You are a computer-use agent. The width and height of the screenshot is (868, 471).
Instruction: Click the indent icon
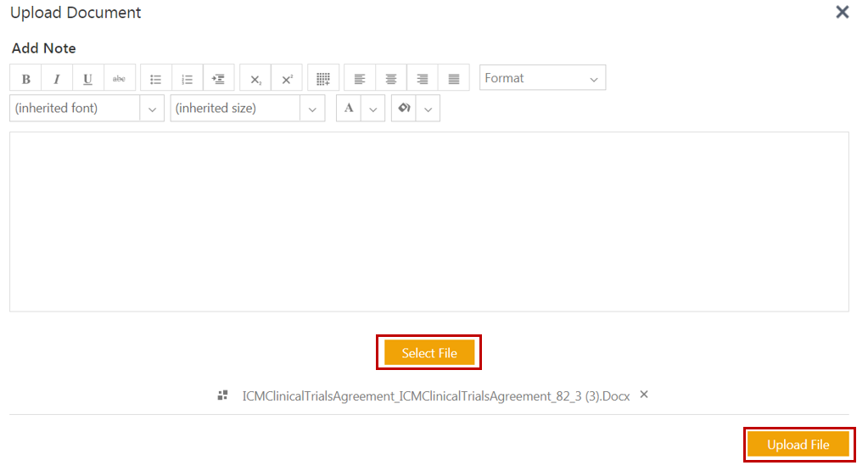pos(218,79)
